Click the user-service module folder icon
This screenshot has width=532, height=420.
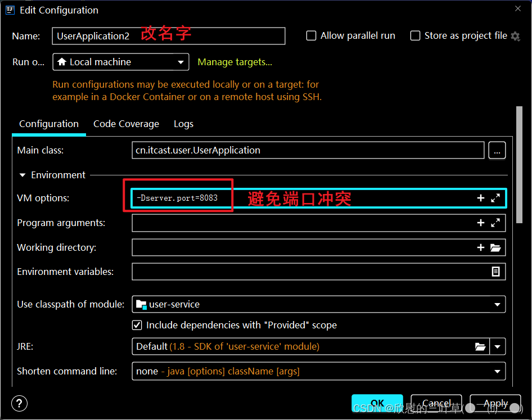coord(141,304)
